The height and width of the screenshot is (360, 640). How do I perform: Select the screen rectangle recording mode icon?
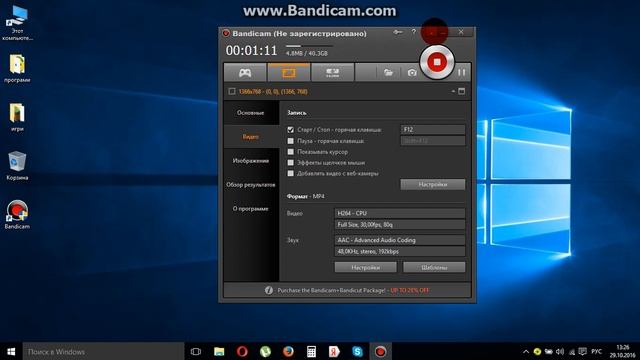click(x=289, y=73)
